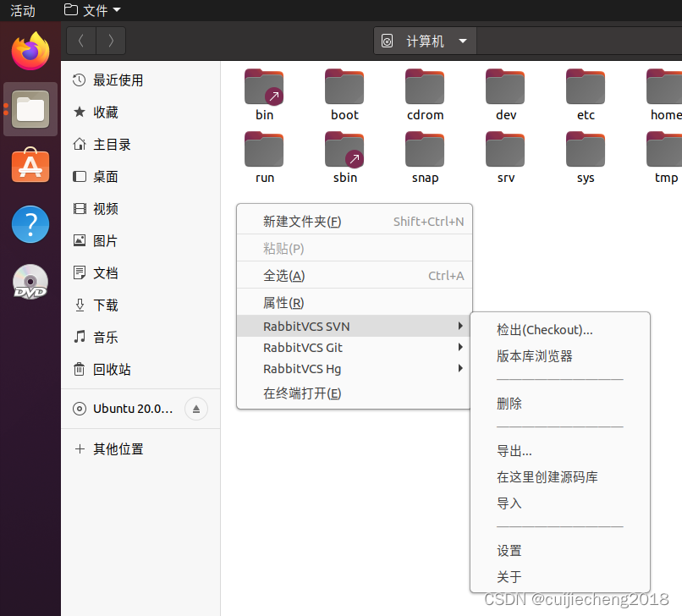682x616 pixels.
Task: Select the bin folder icon
Action: tap(264, 87)
